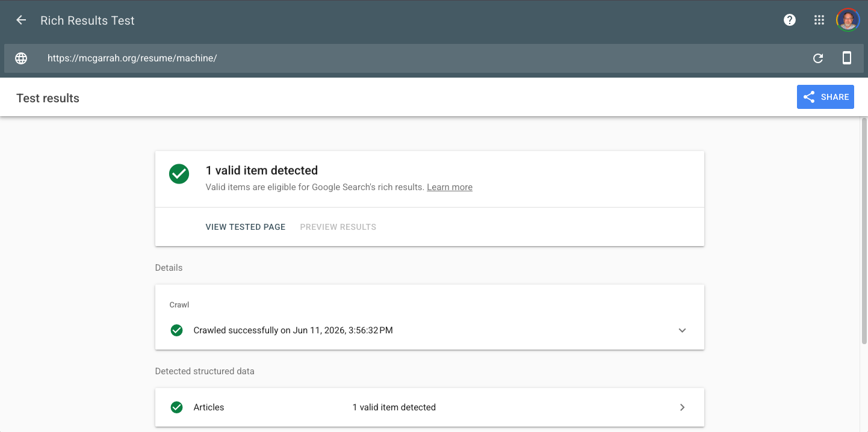Open the Learn more link
Viewport: 868px width, 432px height.
point(450,187)
